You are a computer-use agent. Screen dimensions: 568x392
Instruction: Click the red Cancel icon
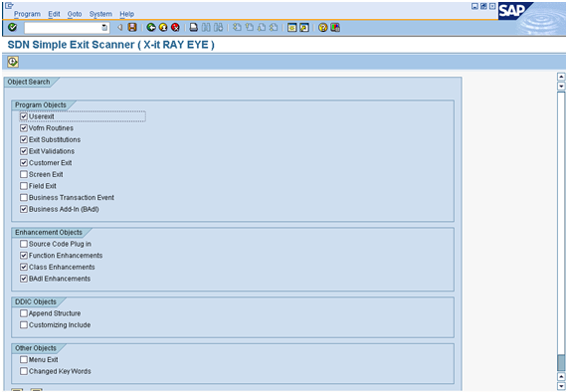point(175,27)
